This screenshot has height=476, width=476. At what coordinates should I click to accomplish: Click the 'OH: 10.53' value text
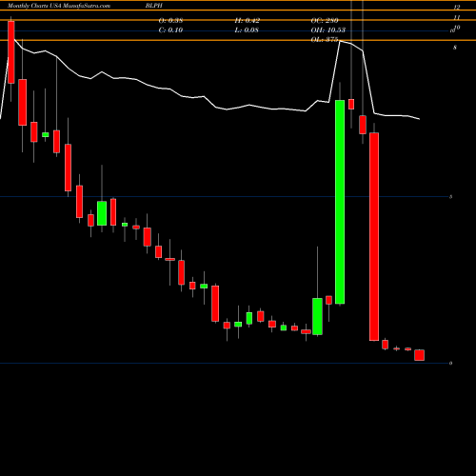328,30
